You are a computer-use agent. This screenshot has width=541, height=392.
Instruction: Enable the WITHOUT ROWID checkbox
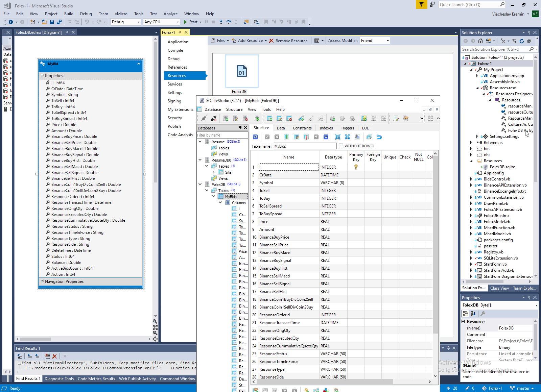click(x=341, y=146)
